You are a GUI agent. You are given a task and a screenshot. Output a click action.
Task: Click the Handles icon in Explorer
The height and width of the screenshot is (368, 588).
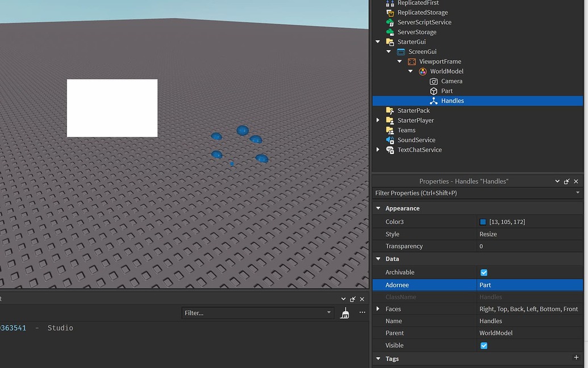433,101
